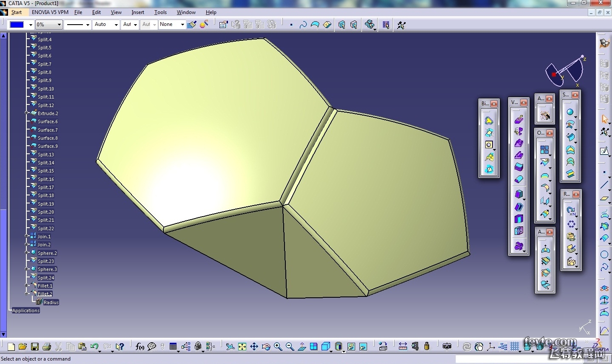The width and height of the screenshot is (612, 364).
Task: Close the V... floating toolbar
Action: pos(524,103)
